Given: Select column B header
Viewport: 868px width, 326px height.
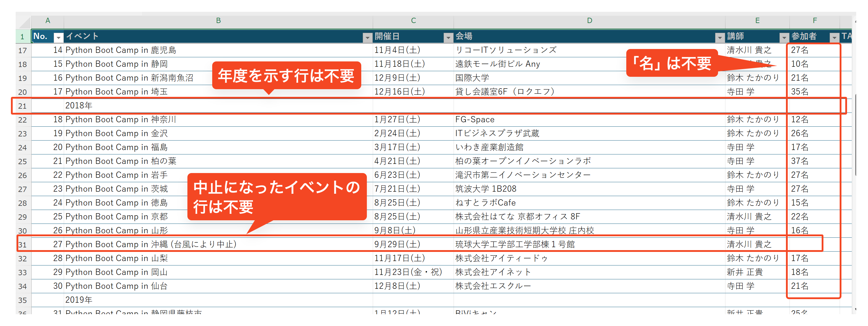Looking at the screenshot, I should click(x=218, y=21).
